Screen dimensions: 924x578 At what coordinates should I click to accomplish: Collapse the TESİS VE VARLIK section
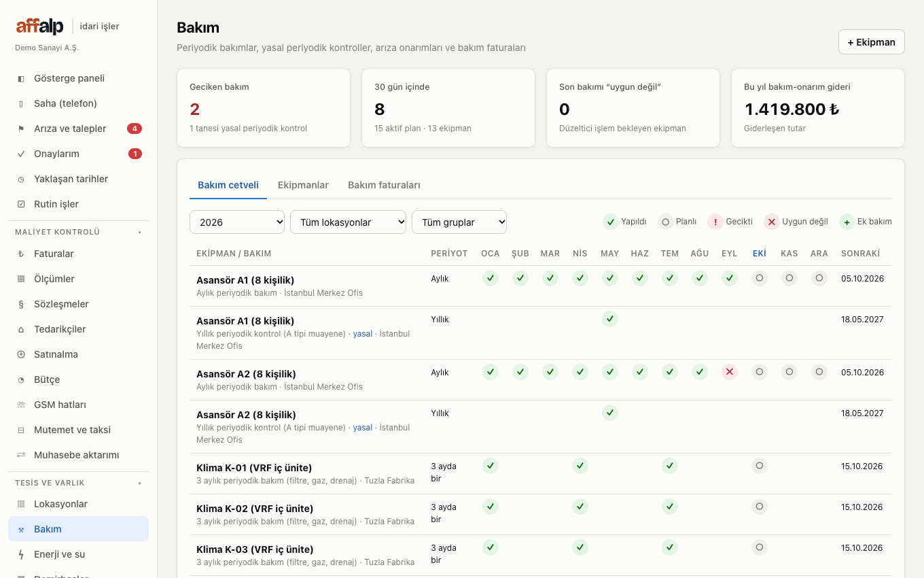click(x=78, y=483)
